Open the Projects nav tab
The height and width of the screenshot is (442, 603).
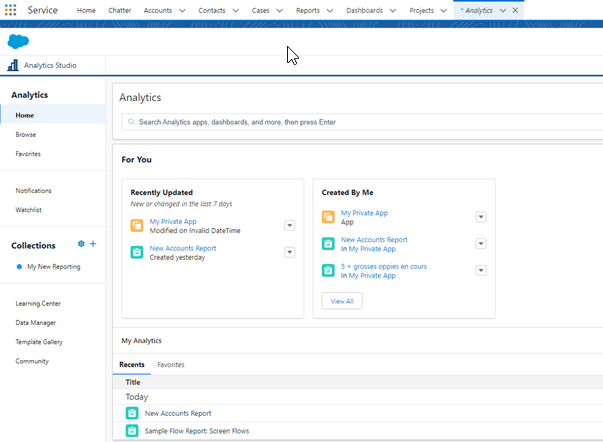[x=421, y=10]
